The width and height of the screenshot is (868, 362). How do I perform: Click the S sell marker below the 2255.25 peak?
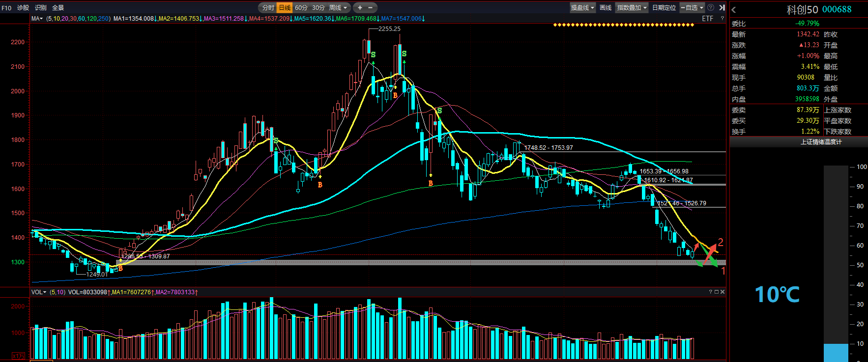point(374,55)
